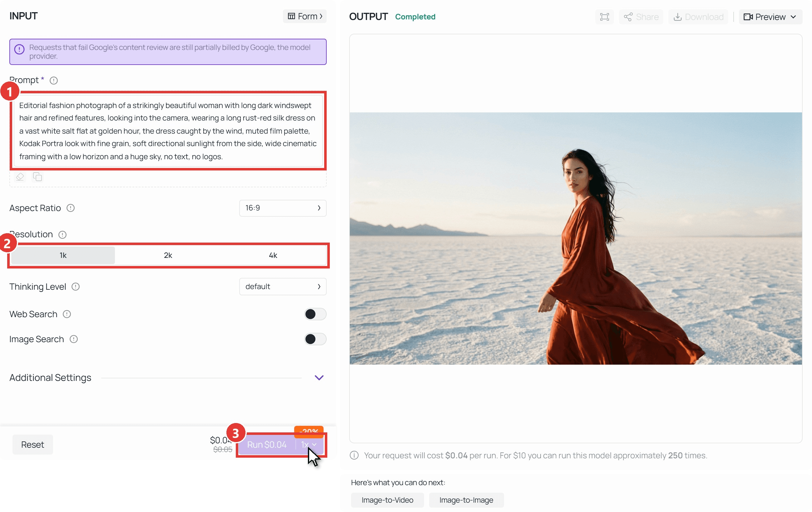Click the Download button
812x512 pixels.
pos(698,17)
